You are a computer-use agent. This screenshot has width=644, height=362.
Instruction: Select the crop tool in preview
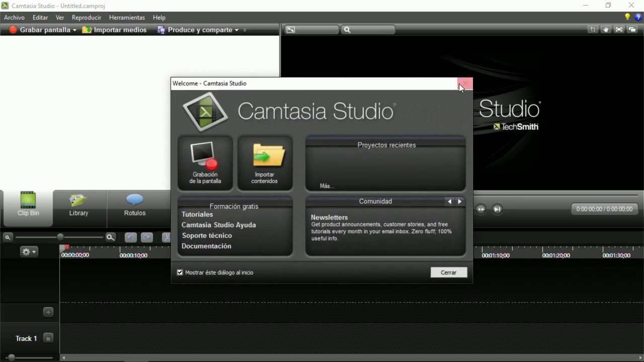593,30
